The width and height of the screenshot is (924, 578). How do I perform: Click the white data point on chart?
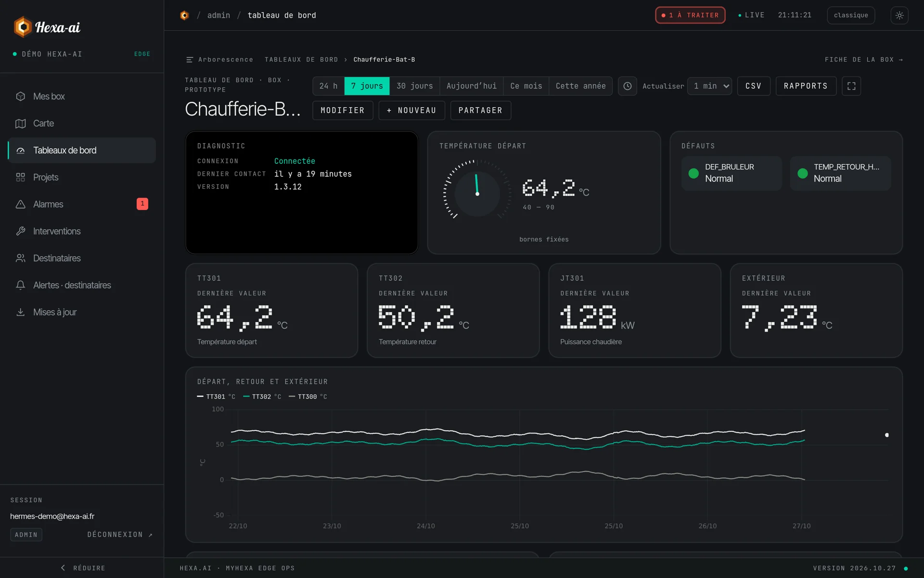click(x=887, y=435)
